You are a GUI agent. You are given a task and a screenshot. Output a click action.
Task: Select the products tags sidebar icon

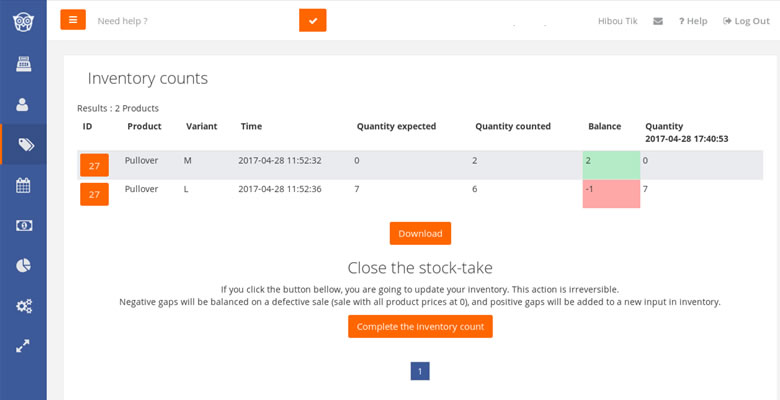pyautogui.click(x=25, y=144)
